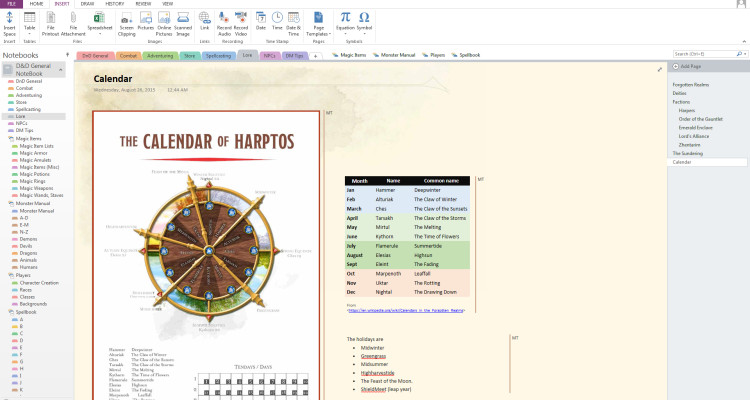Image resolution: width=750 pixels, height=400 pixels.
Task: Open search scope dropdown
Action: coord(744,54)
